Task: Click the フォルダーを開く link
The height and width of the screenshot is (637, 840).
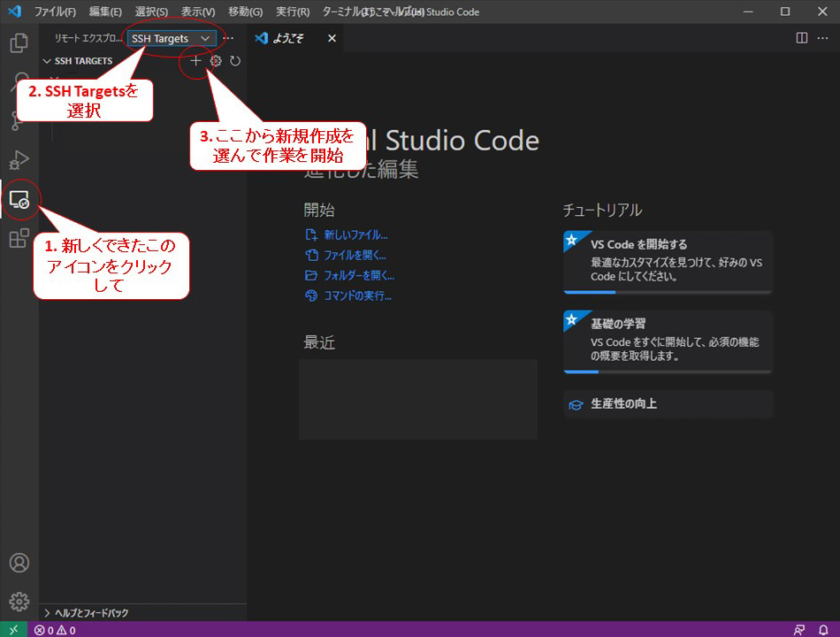Action: point(358,275)
